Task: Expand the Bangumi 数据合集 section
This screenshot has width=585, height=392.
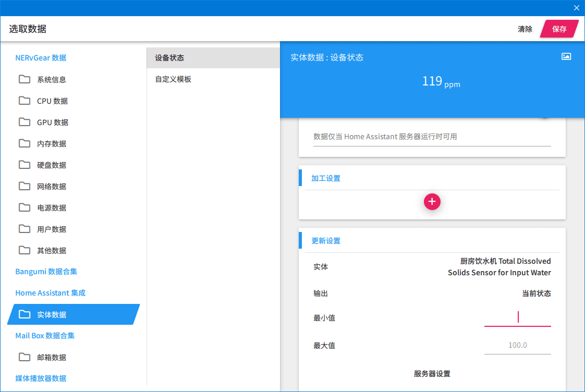Action: (x=46, y=272)
